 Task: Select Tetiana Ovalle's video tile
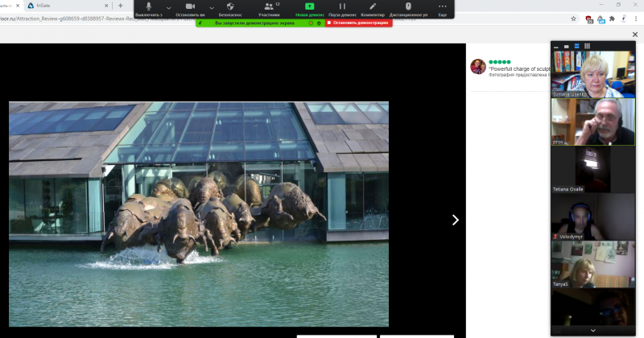(x=593, y=169)
